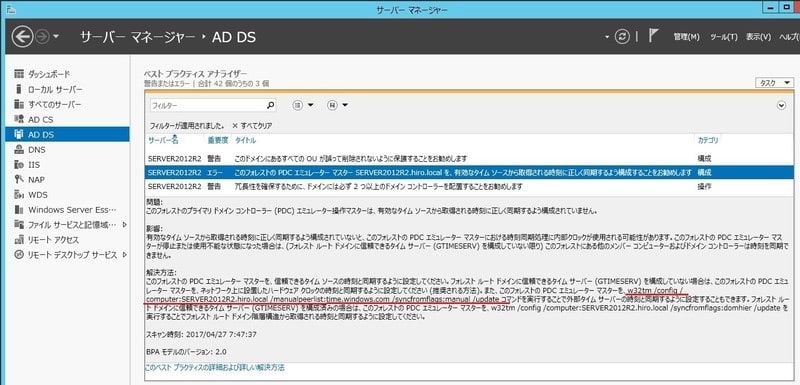Click the フィルター search input field
800x385 pixels.
pos(208,105)
